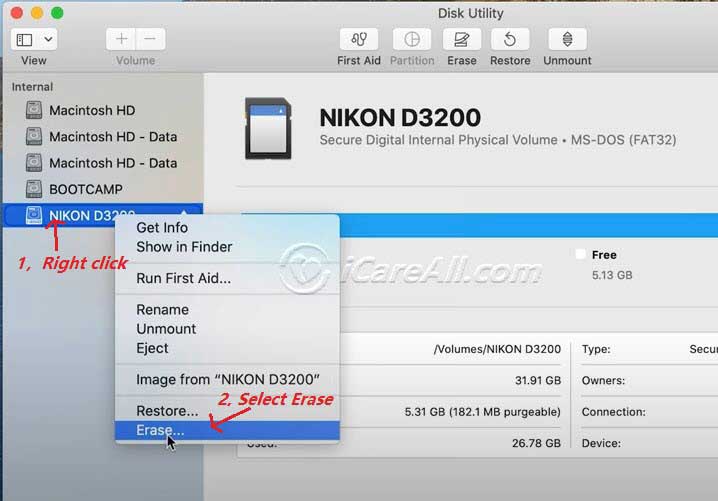Image resolution: width=718 pixels, height=501 pixels.
Task: Select first Macintosh HD - Data volume
Action: (103, 136)
